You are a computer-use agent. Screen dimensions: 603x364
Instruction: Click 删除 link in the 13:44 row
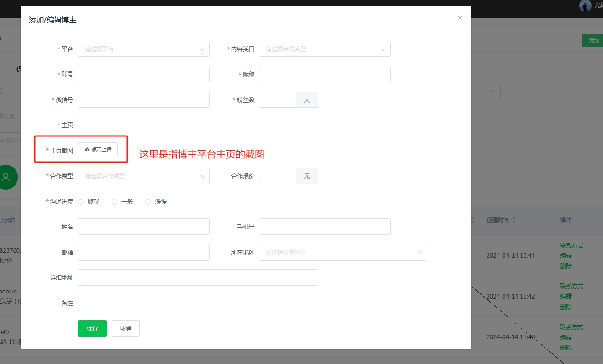[566, 266]
